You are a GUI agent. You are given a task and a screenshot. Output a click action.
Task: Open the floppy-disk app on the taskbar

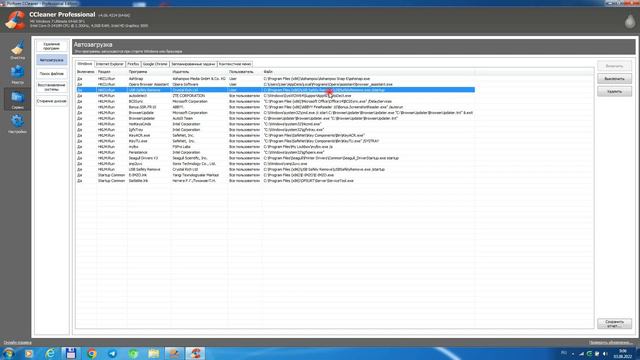pos(71,353)
